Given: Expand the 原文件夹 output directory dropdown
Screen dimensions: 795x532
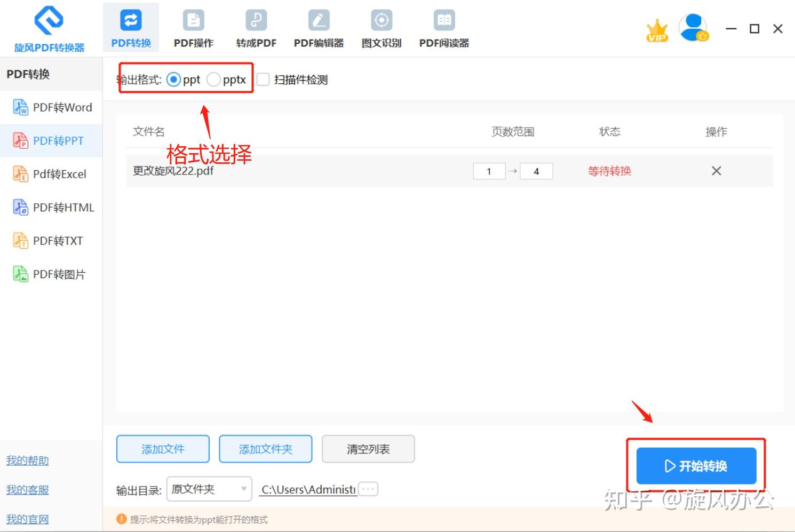Looking at the screenshot, I should click(x=209, y=489).
